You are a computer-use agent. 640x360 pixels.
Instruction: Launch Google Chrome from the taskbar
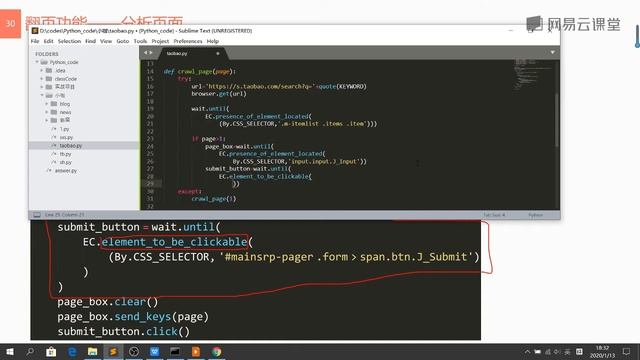coord(217,351)
